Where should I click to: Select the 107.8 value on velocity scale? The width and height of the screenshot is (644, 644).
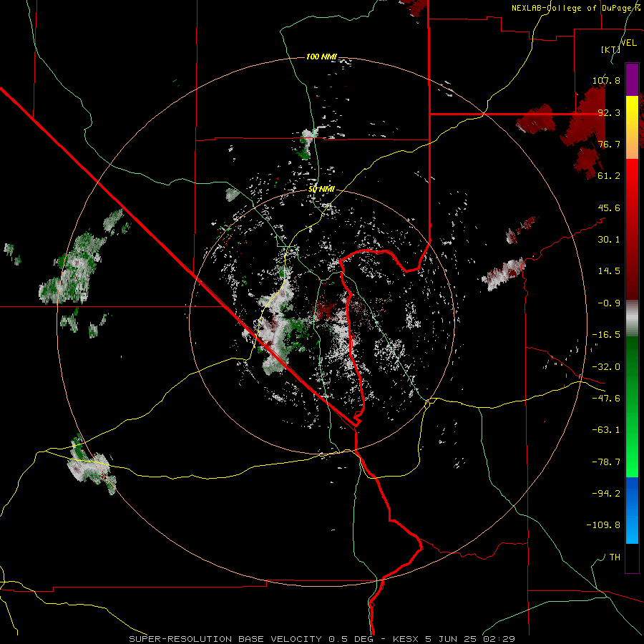pyautogui.click(x=606, y=80)
